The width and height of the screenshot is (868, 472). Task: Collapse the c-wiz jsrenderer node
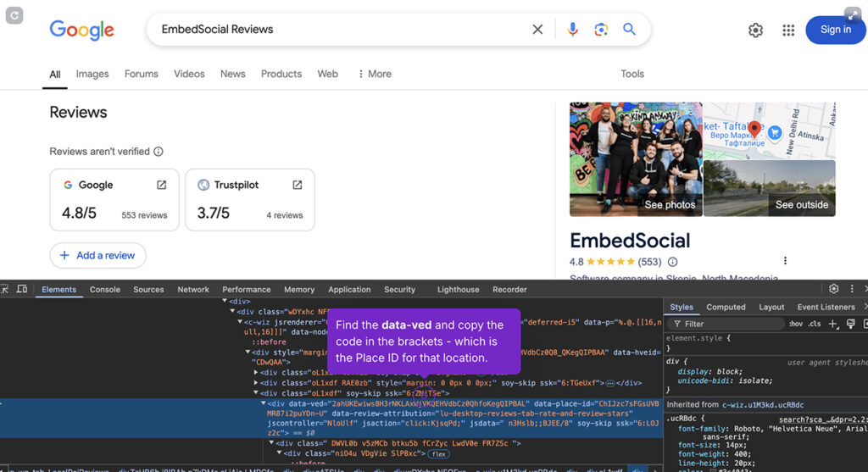pyautogui.click(x=240, y=321)
